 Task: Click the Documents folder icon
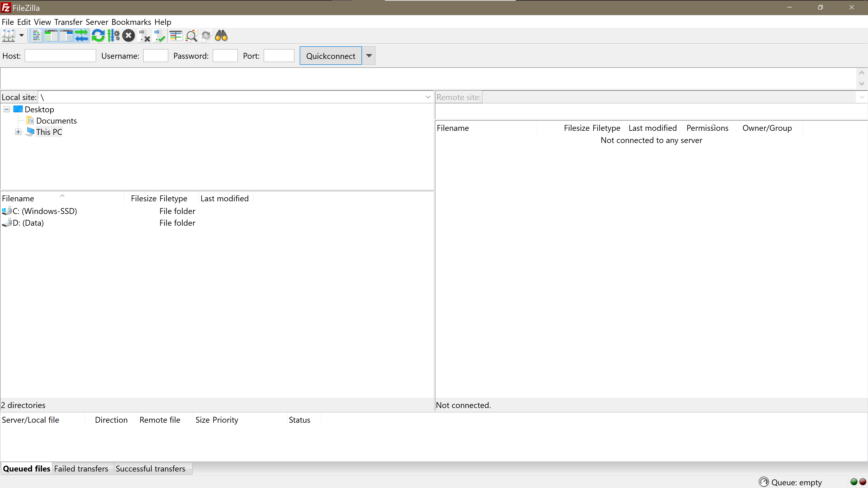click(x=30, y=120)
